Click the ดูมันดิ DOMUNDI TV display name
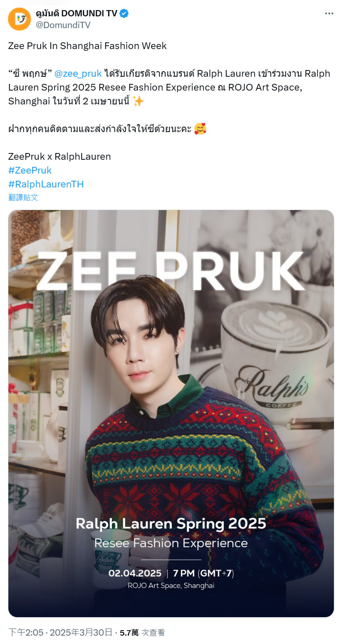 (x=77, y=13)
